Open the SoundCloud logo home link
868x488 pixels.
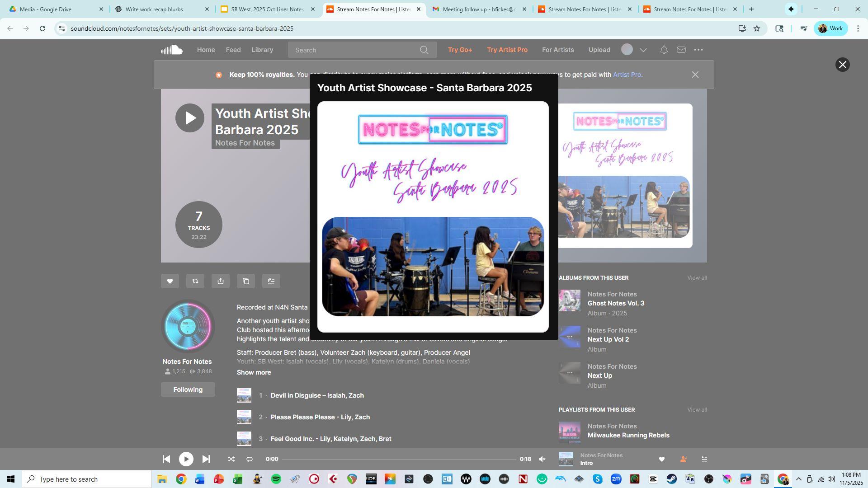pyautogui.click(x=172, y=50)
